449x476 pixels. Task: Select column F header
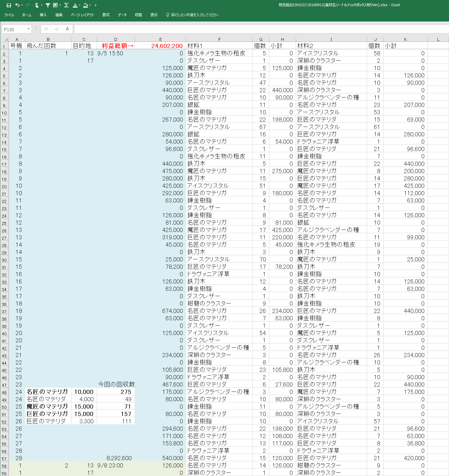pos(219,39)
